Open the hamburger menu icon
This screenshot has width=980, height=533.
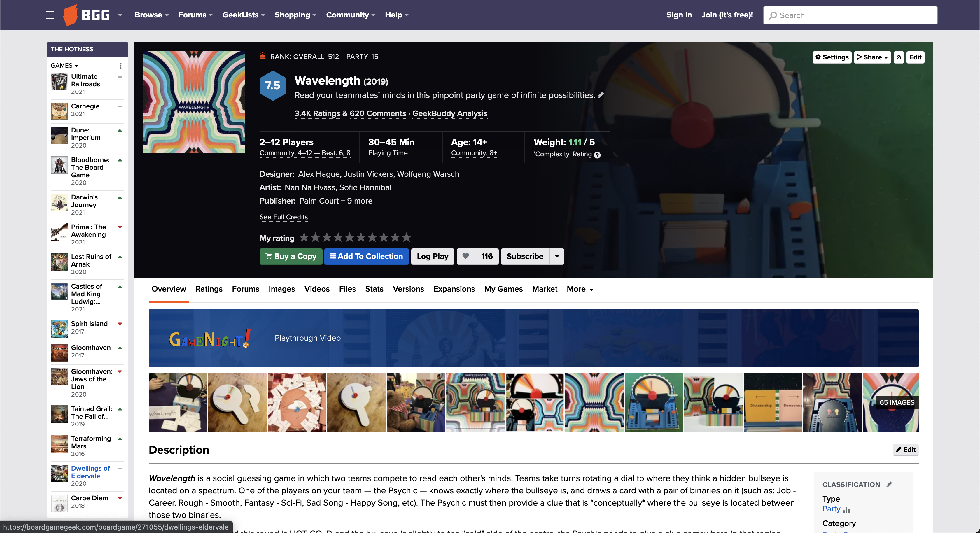click(x=50, y=15)
